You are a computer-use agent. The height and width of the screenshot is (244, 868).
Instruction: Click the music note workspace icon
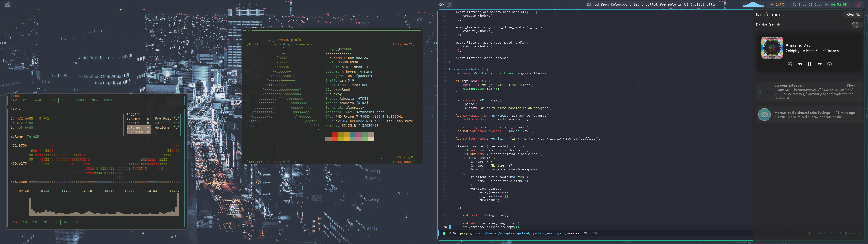(450, 5)
